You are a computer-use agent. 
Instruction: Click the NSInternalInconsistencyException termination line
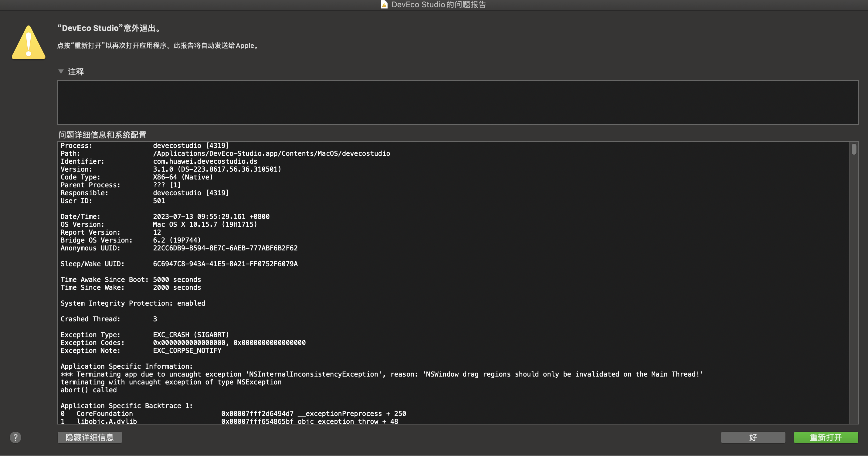(382, 374)
